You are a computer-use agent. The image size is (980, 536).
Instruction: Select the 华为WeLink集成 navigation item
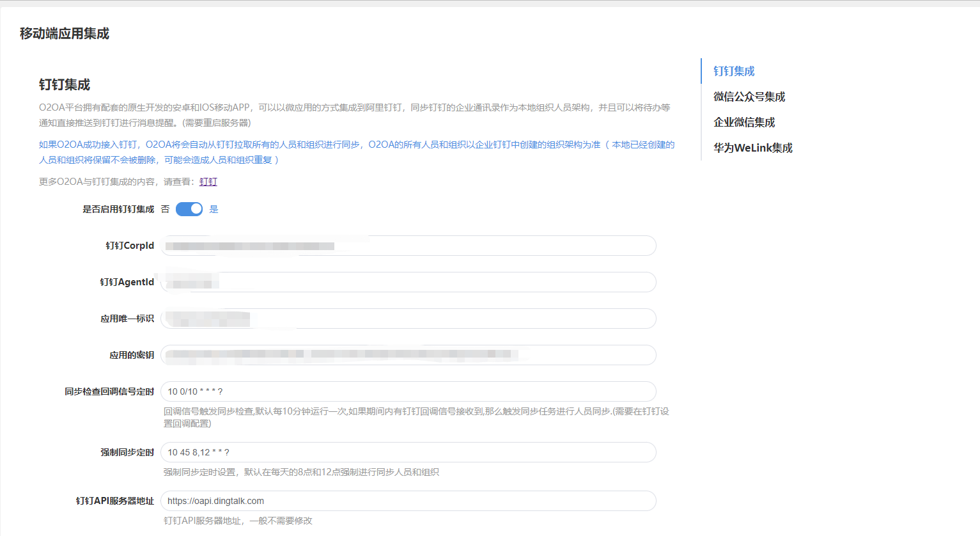[753, 147]
